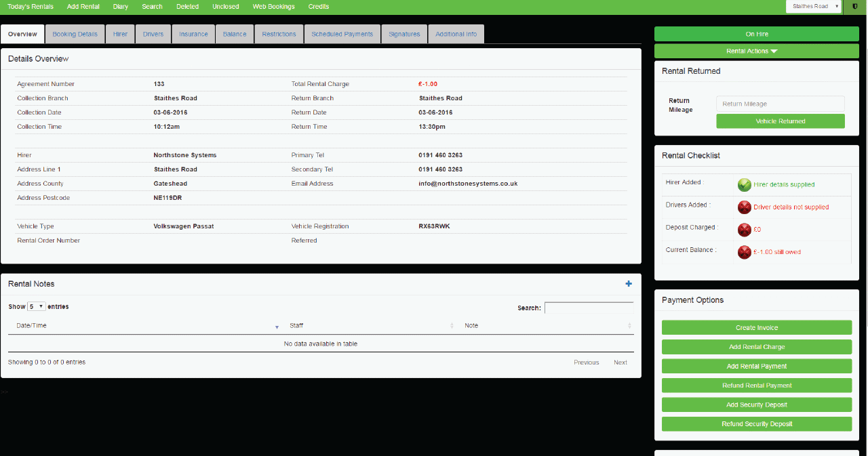
Task: Click the plus icon to add rental note
Action: (x=629, y=284)
